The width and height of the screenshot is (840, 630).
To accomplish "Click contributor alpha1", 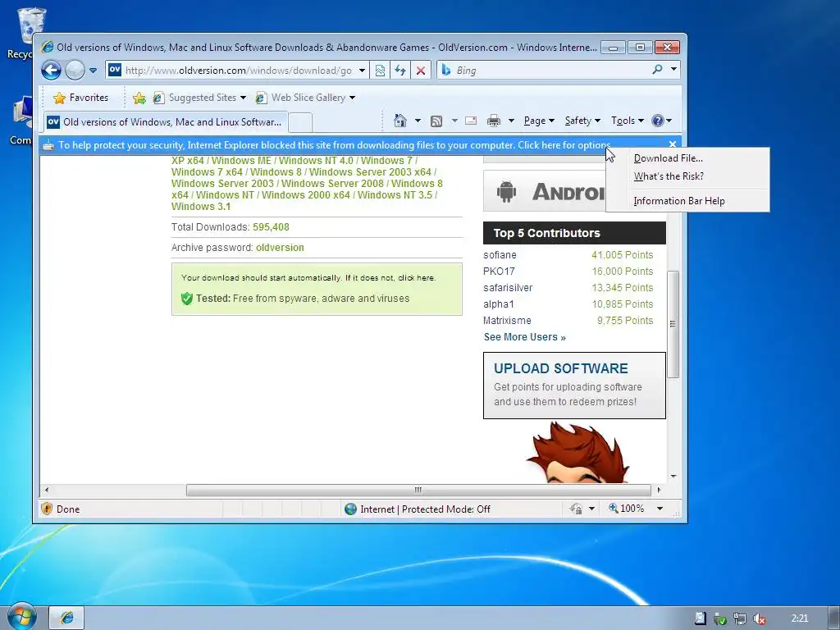I will (498, 304).
